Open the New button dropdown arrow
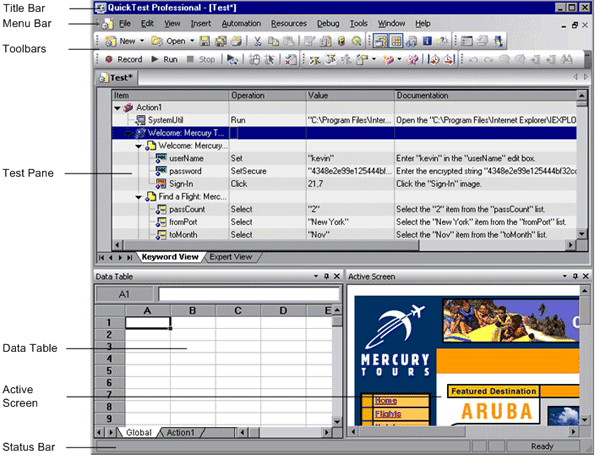This screenshot has height=460, width=600. click(x=142, y=41)
